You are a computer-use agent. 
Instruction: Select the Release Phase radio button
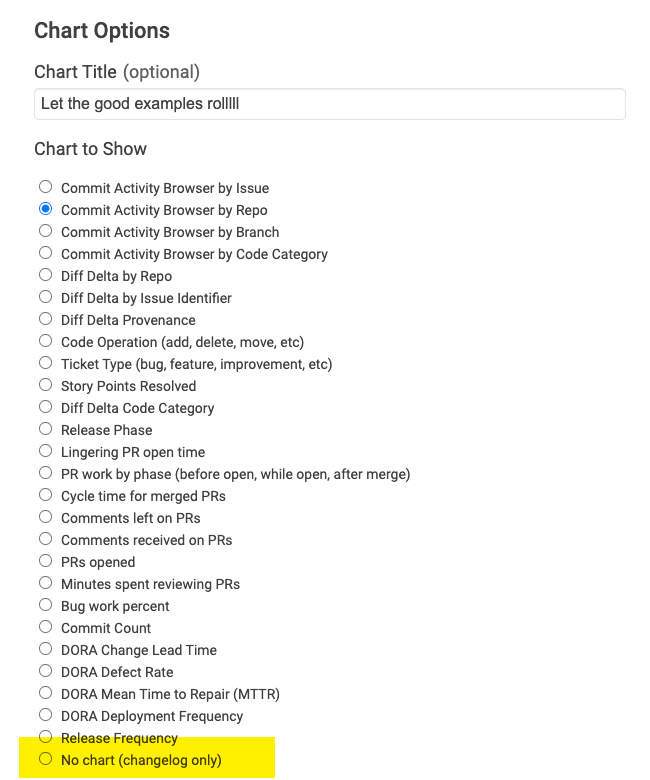45,429
